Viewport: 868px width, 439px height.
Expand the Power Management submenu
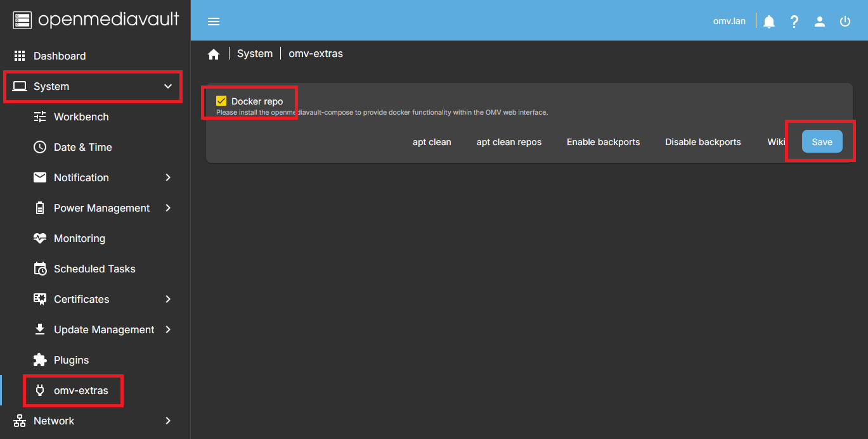[168, 208]
